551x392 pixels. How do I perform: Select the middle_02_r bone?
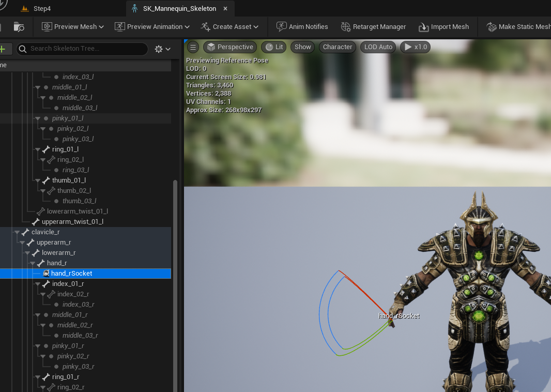point(75,325)
